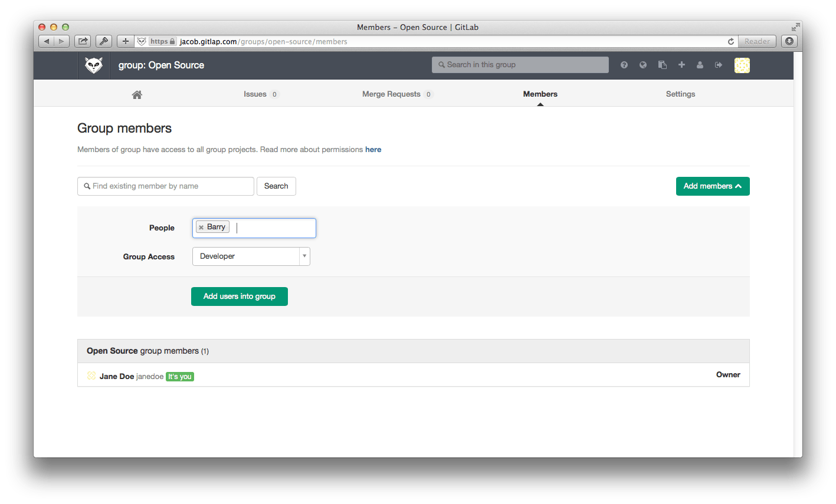Click the Safari share button in the toolbar

coord(83,41)
